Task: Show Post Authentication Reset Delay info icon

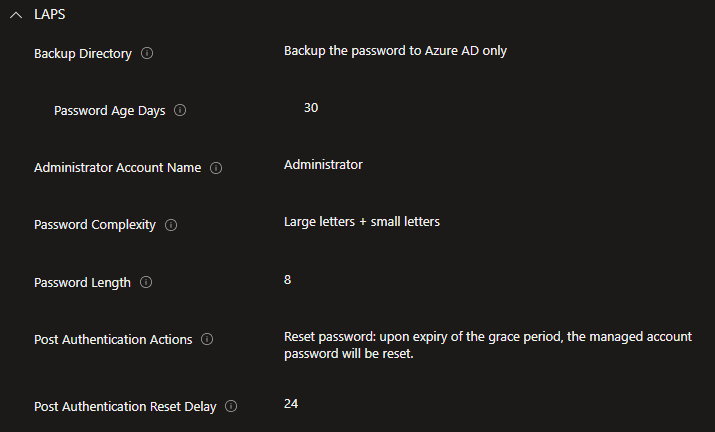Action: pyautogui.click(x=231, y=407)
